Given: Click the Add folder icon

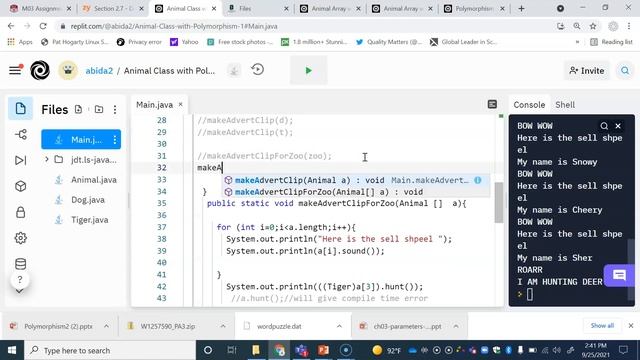Looking at the screenshot, I should pos(99,109).
